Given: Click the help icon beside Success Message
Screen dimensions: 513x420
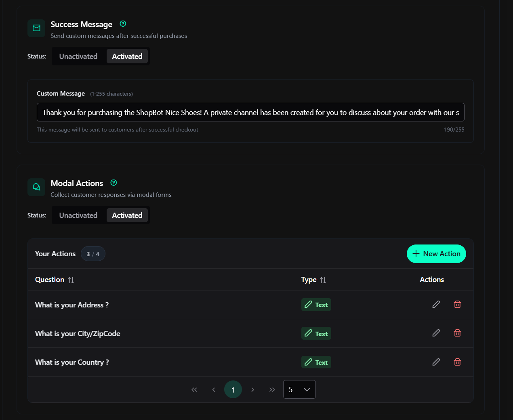Looking at the screenshot, I should pyautogui.click(x=123, y=24).
